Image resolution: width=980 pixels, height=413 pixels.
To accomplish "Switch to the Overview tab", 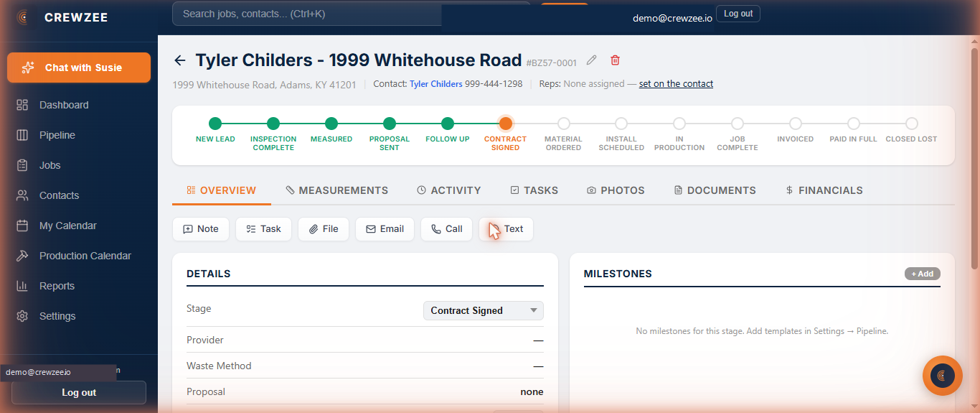I will click(221, 190).
